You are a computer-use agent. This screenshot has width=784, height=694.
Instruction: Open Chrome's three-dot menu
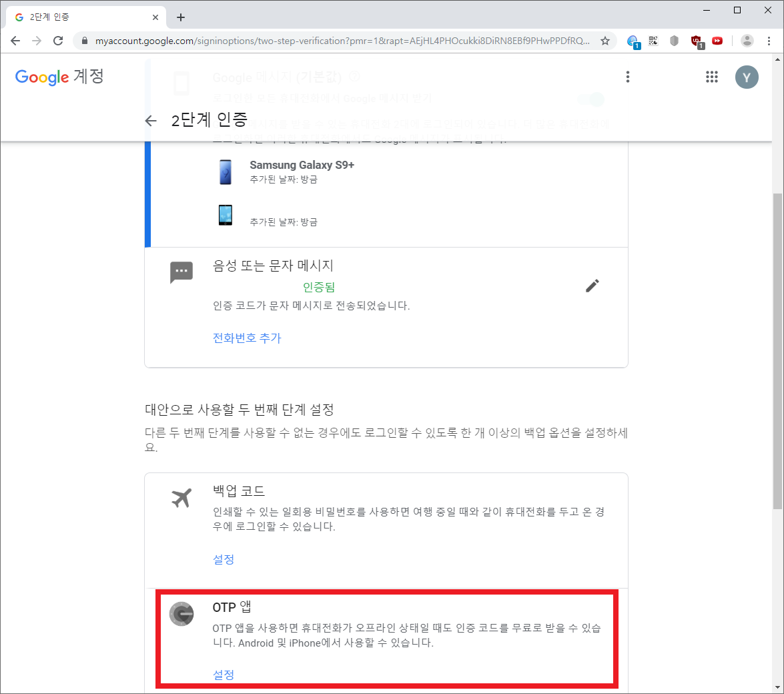(769, 41)
